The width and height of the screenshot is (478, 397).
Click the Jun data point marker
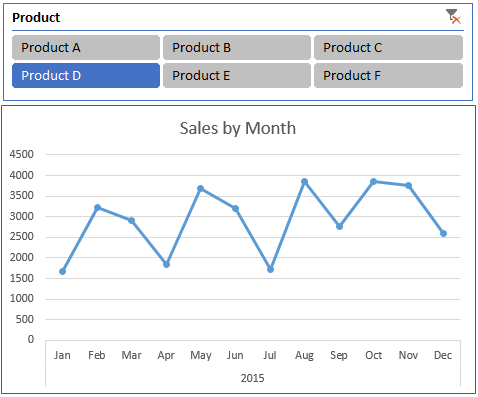coord(235,209)
